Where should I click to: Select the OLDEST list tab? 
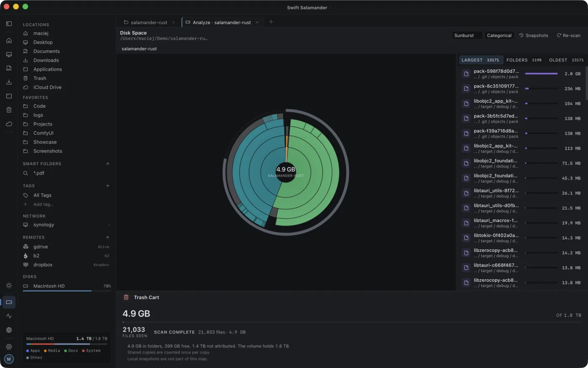(x=566, y=60)
